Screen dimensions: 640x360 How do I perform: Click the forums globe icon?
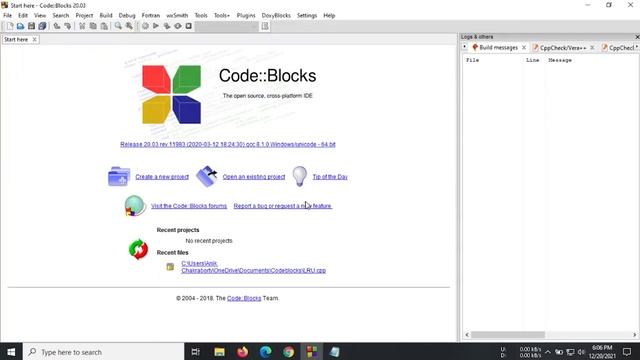point(135,206)
